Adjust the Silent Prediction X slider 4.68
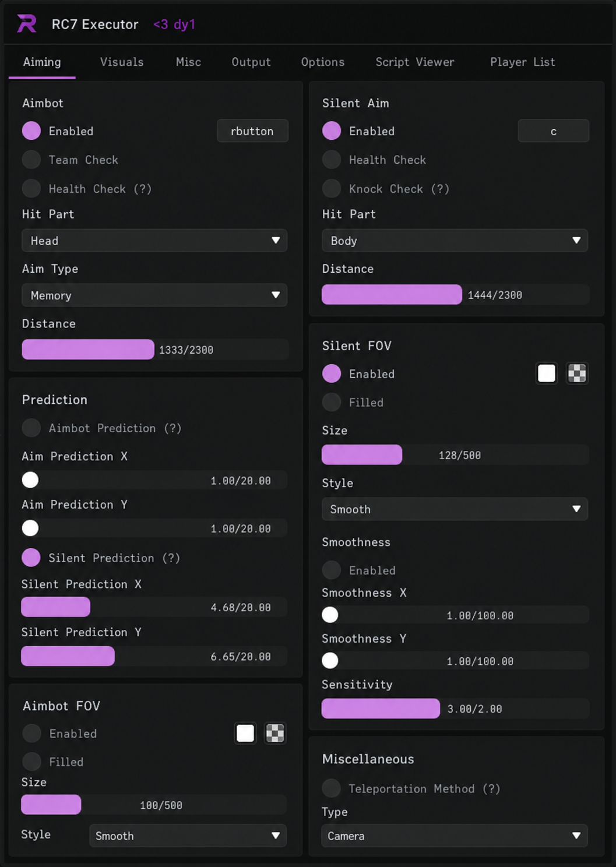The image size is (616, 867). [x=154, y=607]
